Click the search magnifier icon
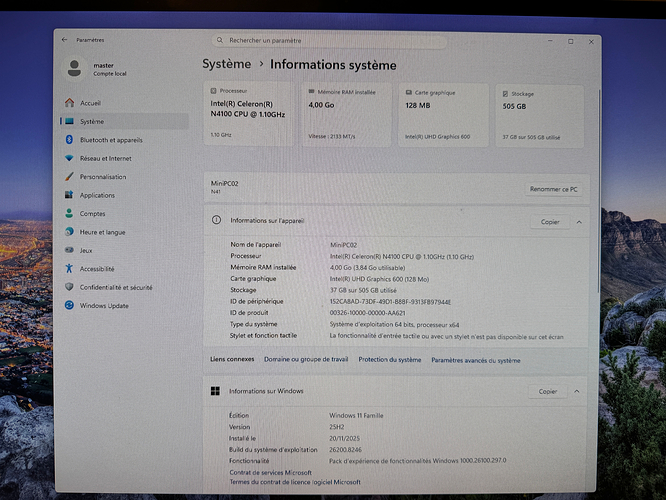Screen dimensions: 666x500 coord(220,40)
